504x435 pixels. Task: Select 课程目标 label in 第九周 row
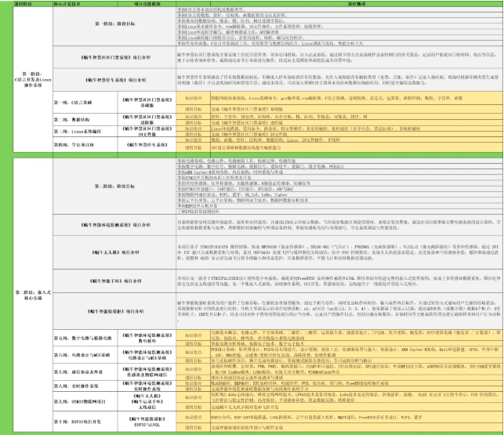click(x=193, y=407)
